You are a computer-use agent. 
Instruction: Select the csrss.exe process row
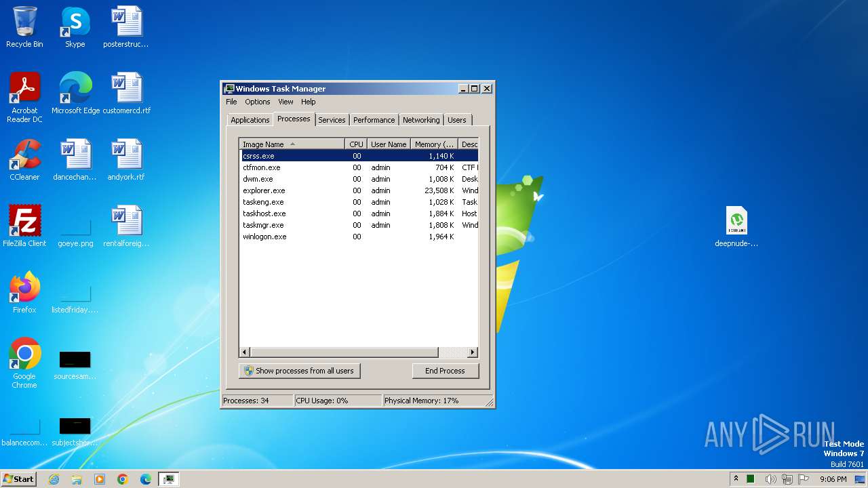[x=359, y=156]
